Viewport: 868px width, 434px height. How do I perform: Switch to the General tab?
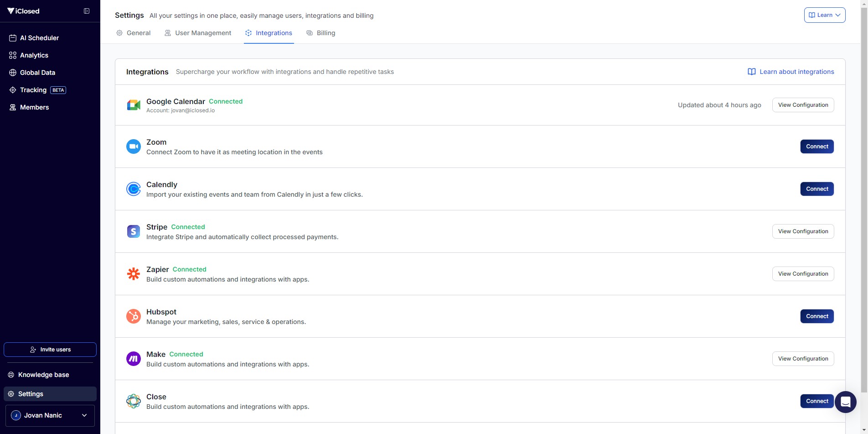pos(133,33)
